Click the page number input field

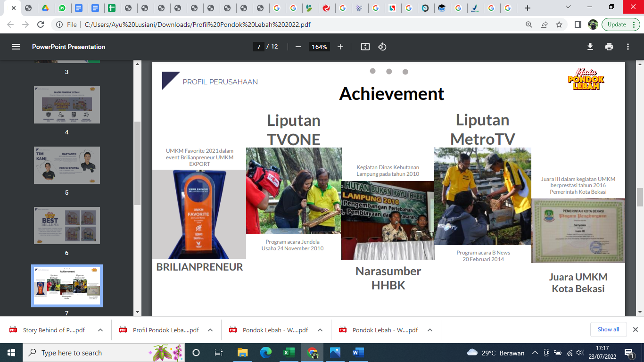click(258, 47)
